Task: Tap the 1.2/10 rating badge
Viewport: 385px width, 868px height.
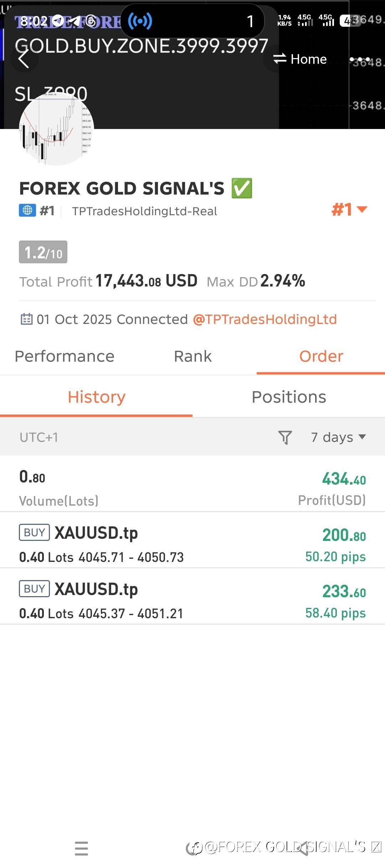Action: pos(43,252)
